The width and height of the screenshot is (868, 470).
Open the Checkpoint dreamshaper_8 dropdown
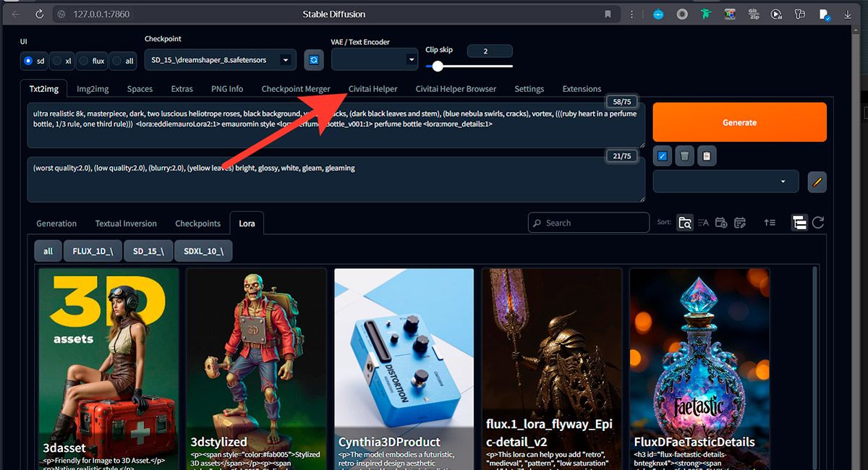click(x=220, y=60)
